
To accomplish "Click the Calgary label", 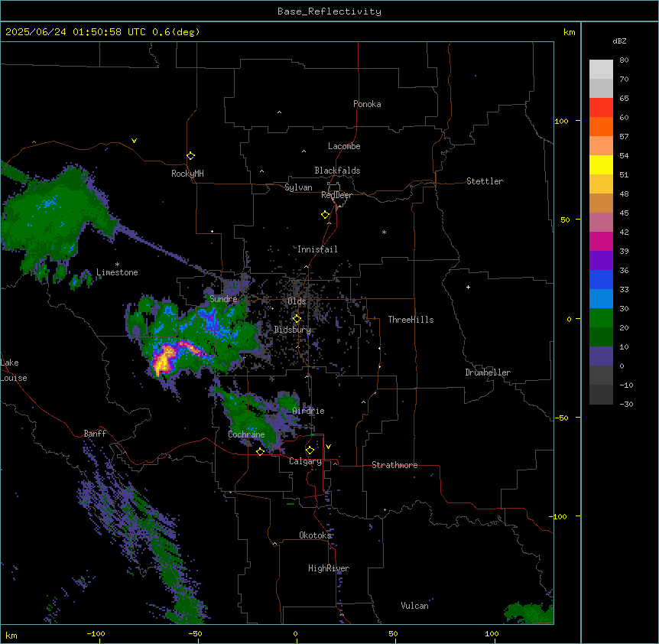I will 306,461.
